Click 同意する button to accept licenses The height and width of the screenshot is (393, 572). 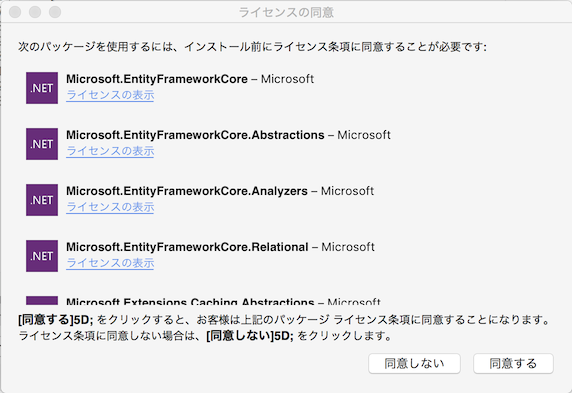(513, 363)
